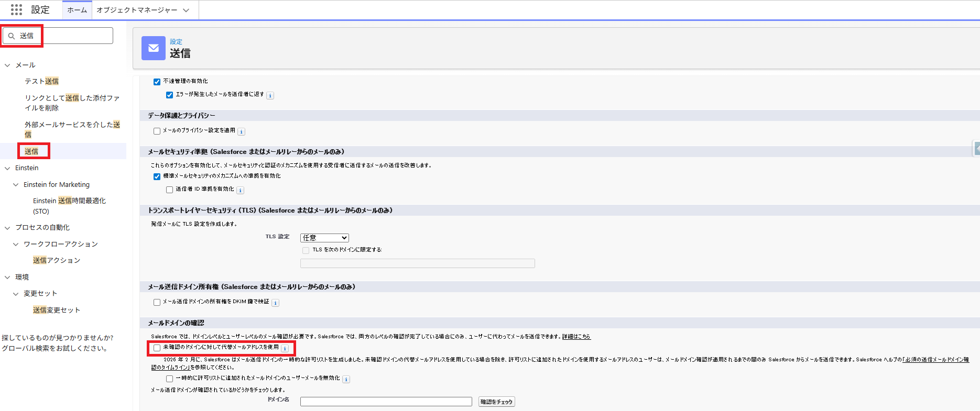Open 送信変更セット in sidebar
Viewport: 980px width, 411px height.
pyautogui.click(x=57, y=310)
